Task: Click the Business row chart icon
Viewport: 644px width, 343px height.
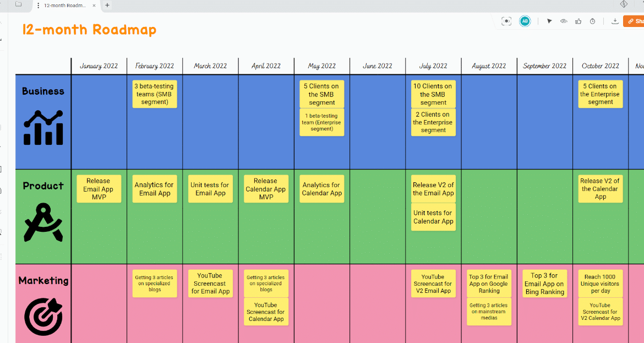Action: click(x=43, y=128)
